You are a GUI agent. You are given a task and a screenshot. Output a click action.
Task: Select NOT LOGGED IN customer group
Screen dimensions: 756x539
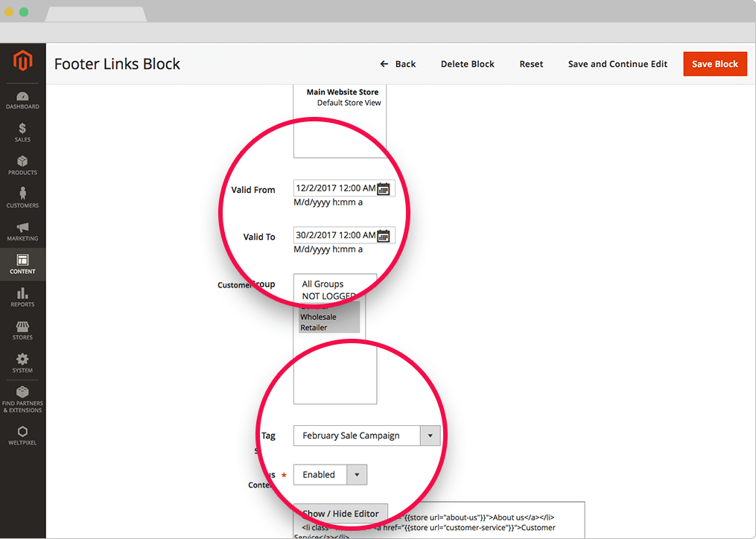click(x=328, y=296)
